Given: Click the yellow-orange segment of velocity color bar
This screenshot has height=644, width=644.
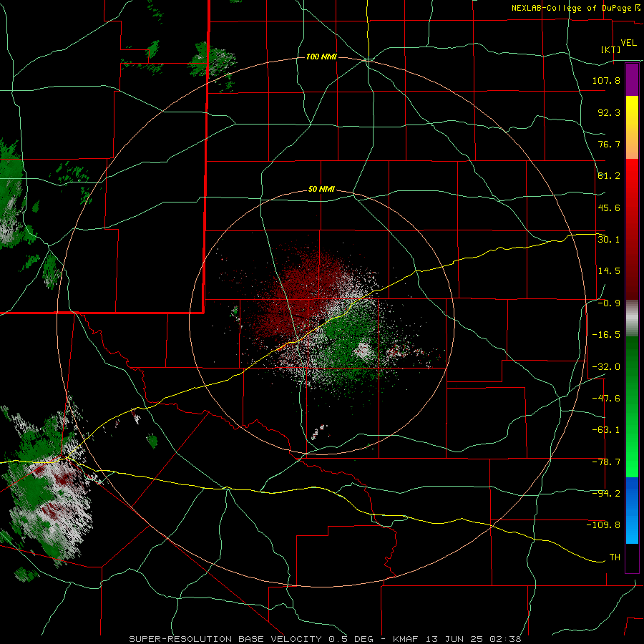Looking at the screenshot, I should [632, 127].
